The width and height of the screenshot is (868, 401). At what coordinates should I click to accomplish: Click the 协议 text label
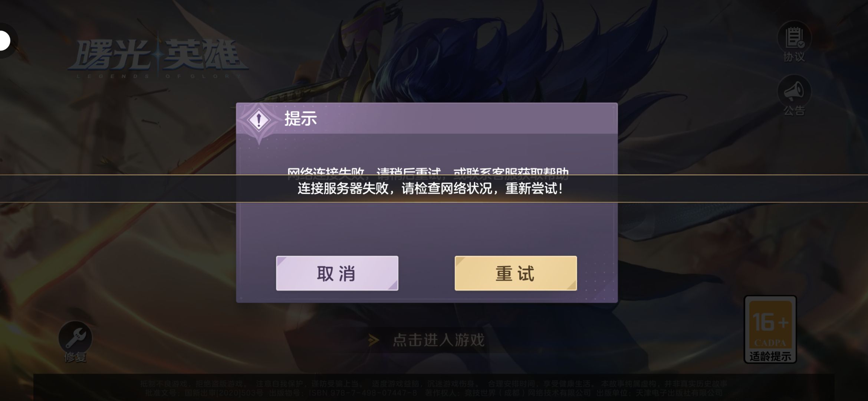pos(794,57)
